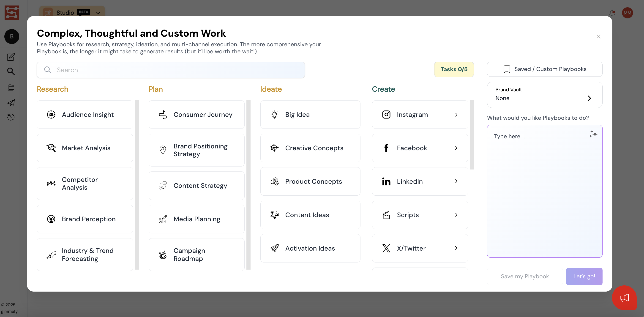The image size is (644, 317).
Task: Click the Save my Playbook button
Action: click(524, 276)
